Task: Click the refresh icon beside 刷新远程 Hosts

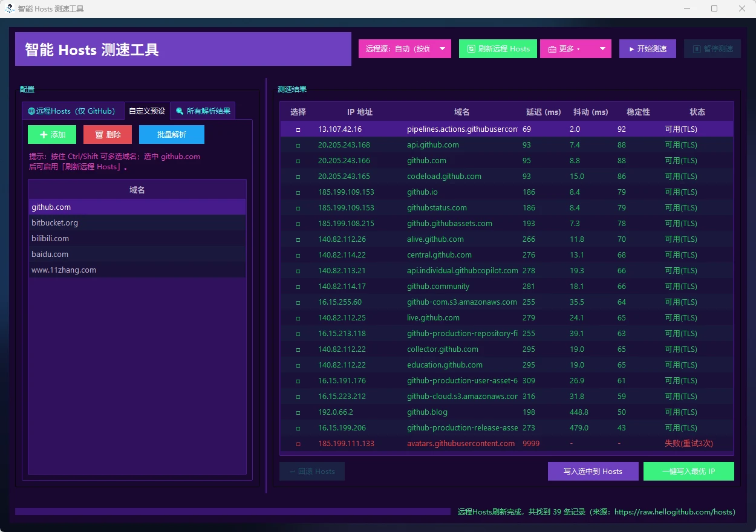Action: [471, 49]
